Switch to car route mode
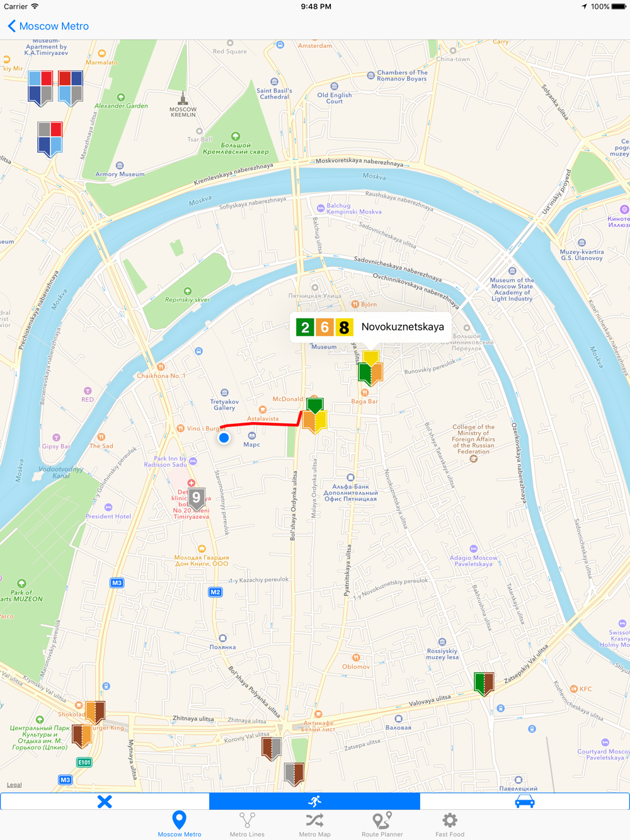The height and width of the screenshot is (840, 630). (525, 801)
